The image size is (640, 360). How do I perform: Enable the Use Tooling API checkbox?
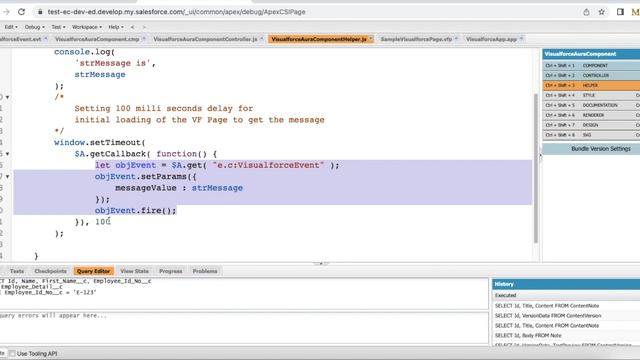click(12, 353)
